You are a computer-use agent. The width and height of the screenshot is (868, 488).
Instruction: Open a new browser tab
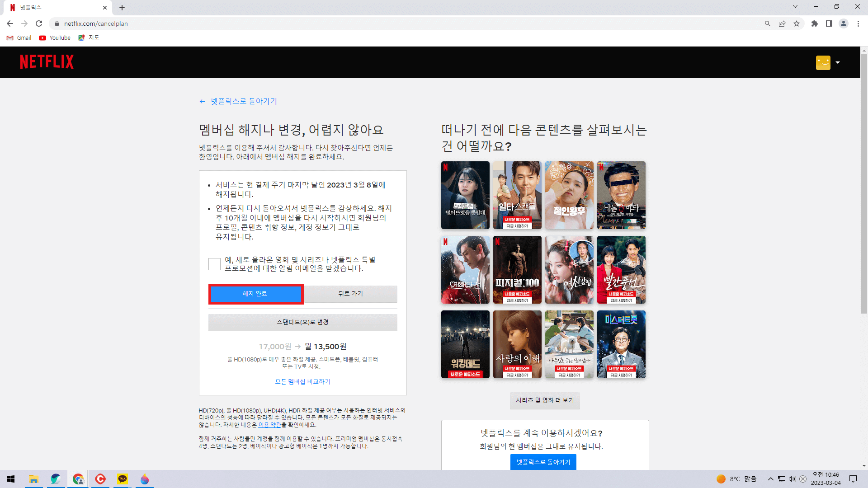[122, 8]
